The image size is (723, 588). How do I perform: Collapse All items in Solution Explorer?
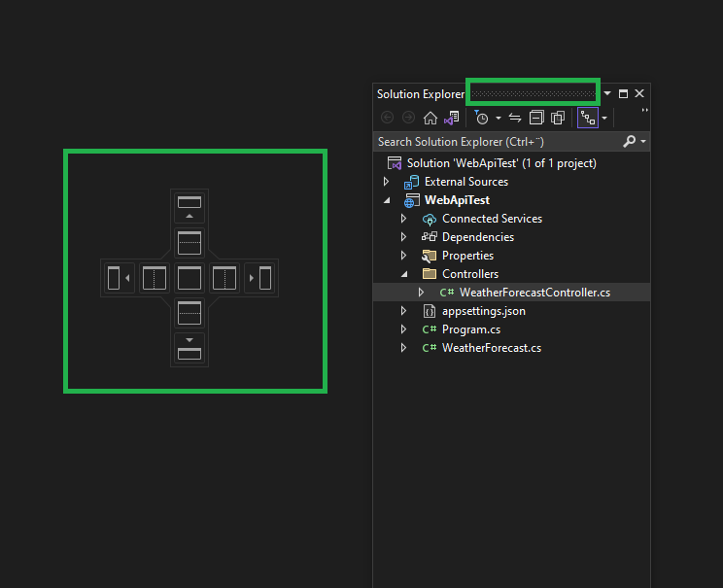click(536, 118)
